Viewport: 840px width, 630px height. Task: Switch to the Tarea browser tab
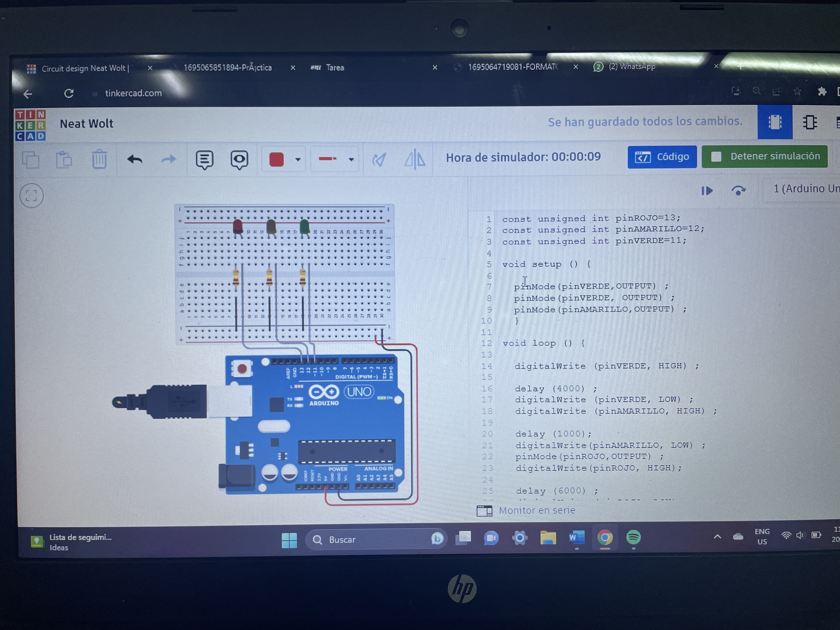point(335,67)
